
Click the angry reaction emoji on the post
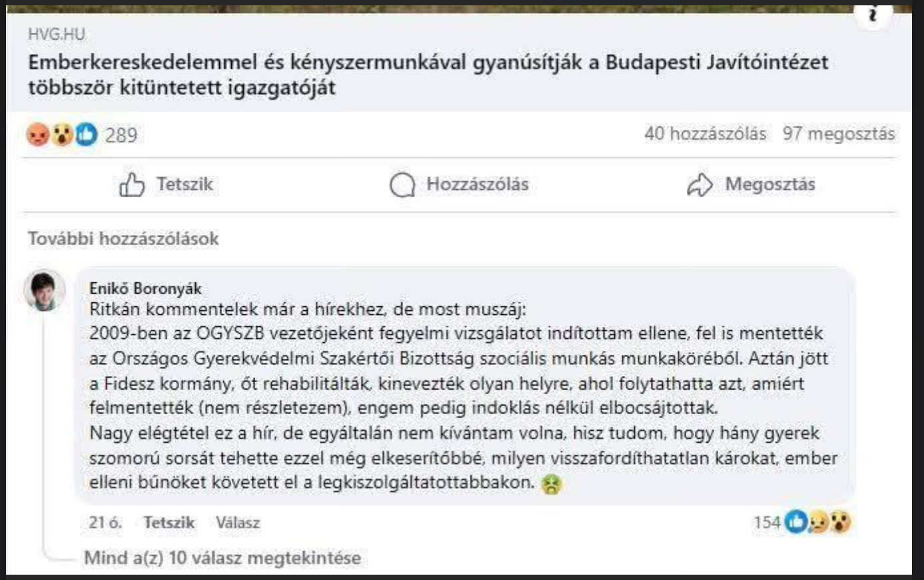pyautogui.click(x=39, y=135)
